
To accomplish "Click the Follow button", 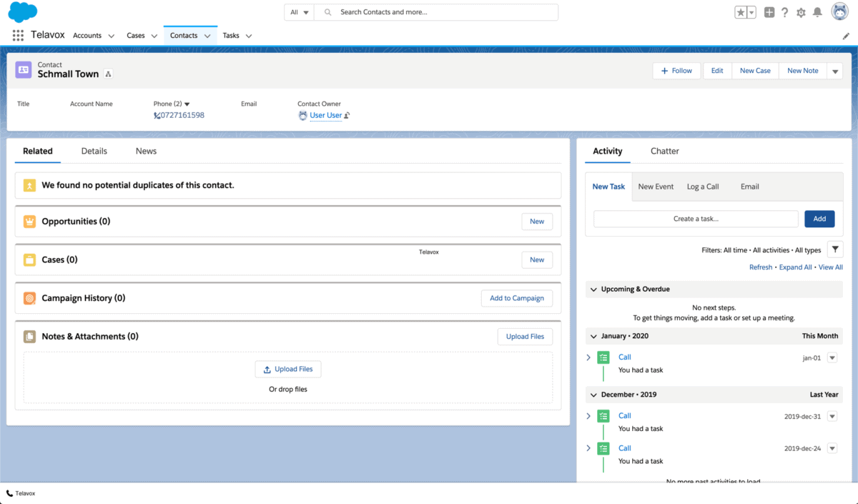I will [676, 71].
